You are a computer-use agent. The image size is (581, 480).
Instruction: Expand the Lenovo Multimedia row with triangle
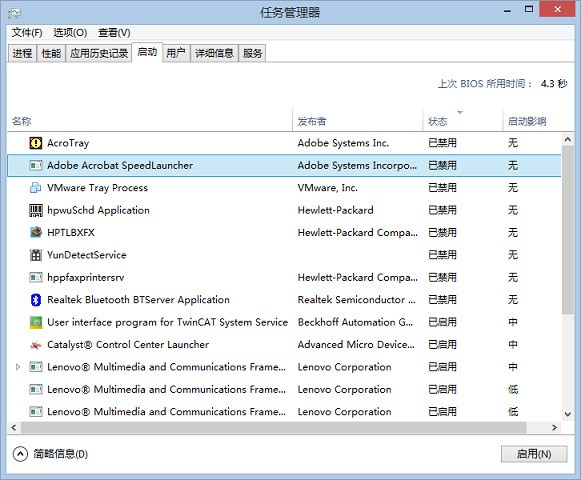click(x=17, y=367)
